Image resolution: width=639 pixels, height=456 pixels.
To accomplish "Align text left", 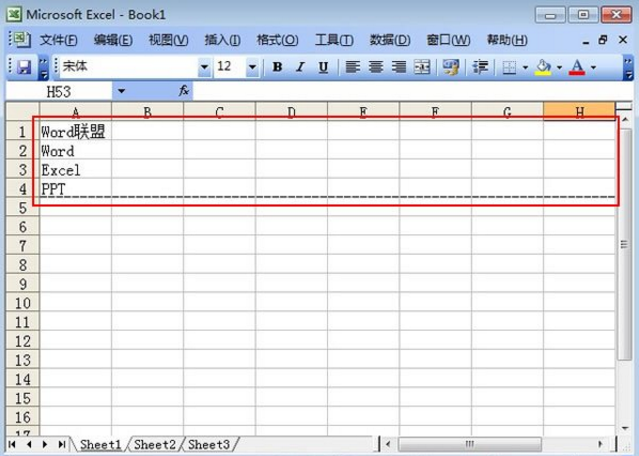I will click(353, 67).
